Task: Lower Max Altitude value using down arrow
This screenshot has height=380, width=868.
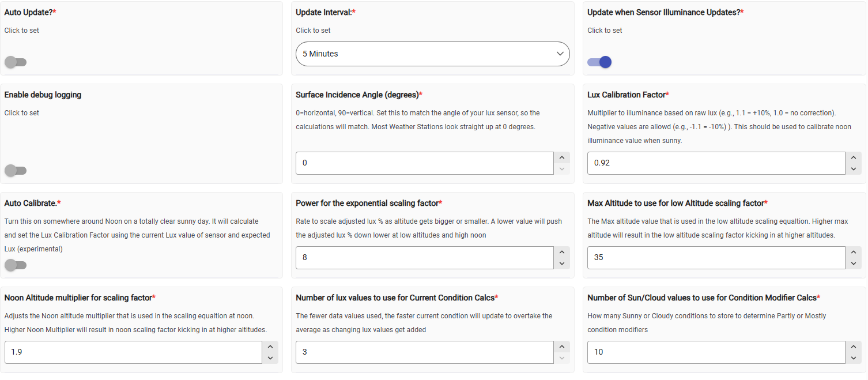Action: 854,264
